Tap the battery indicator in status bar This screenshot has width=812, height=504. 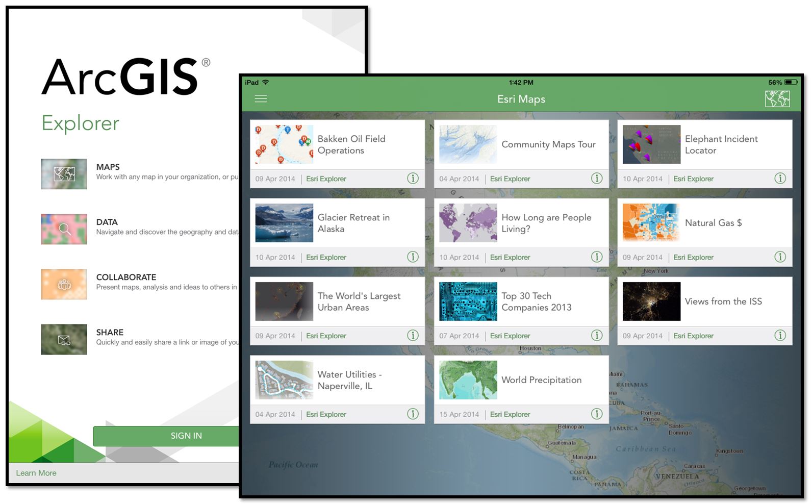(791, 82)
